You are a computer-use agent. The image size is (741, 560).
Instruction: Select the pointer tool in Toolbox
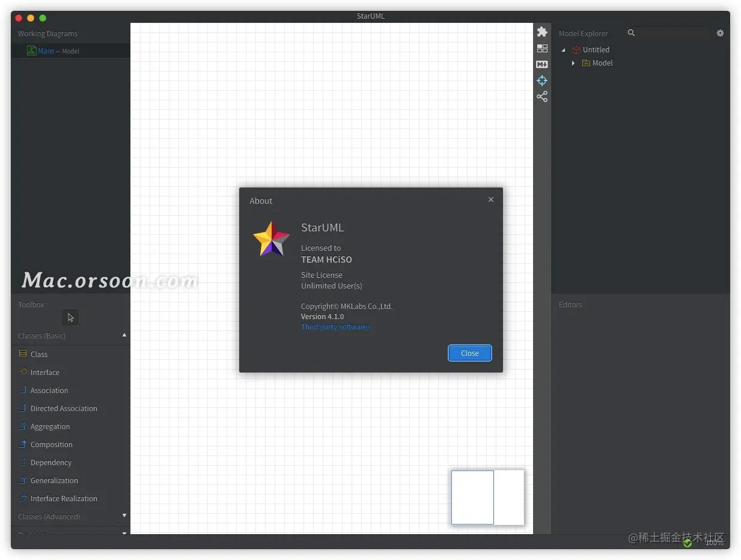70,317
